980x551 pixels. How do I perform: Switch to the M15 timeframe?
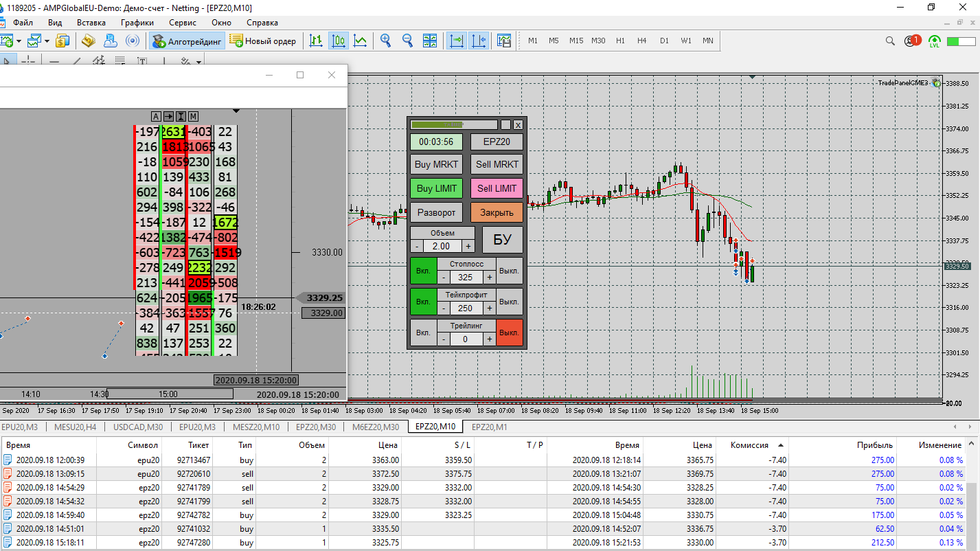[x=576, y=41]
